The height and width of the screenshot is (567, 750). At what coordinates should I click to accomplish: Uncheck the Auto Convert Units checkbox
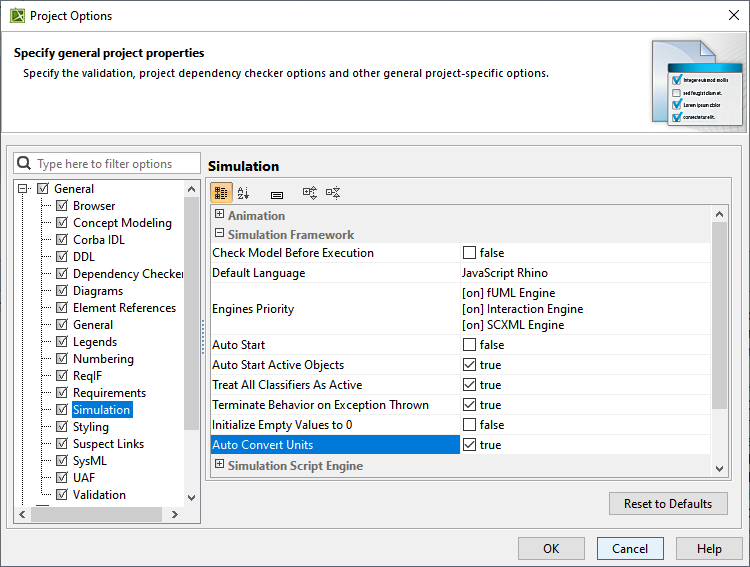coord(469,445)
